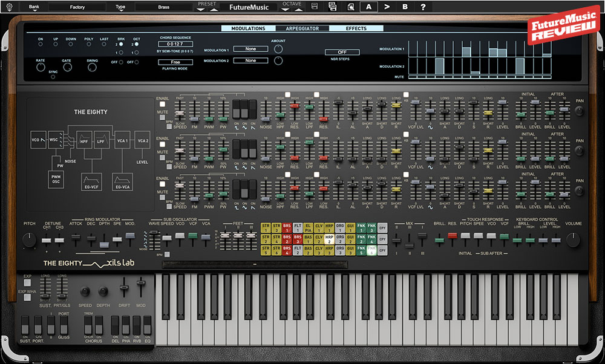Click the top row CPY button
The height and width of the screenshot is (364, 605).
pos(382,228)
